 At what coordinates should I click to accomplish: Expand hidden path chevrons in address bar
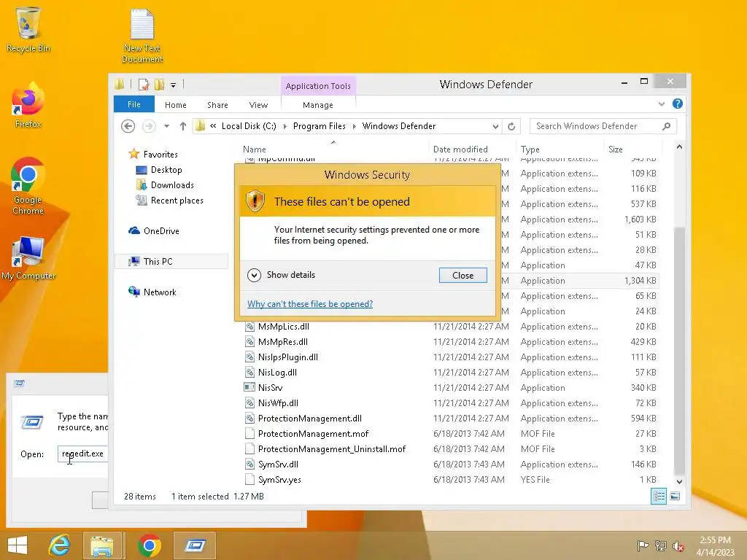point(213,125)
